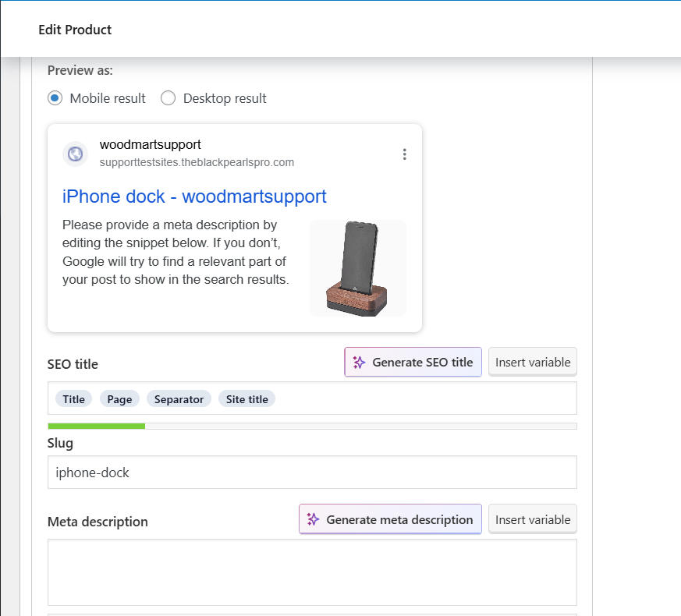Select the Site title variable tag
The width and height of the screenshot is (681, 616).
[x=247, y=399]
